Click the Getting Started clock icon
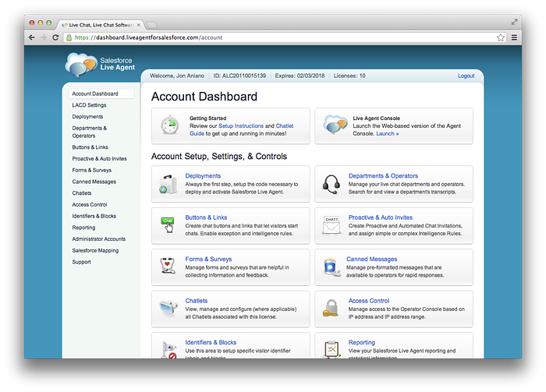Screen dimensions: 546x392 click(169, 125)
